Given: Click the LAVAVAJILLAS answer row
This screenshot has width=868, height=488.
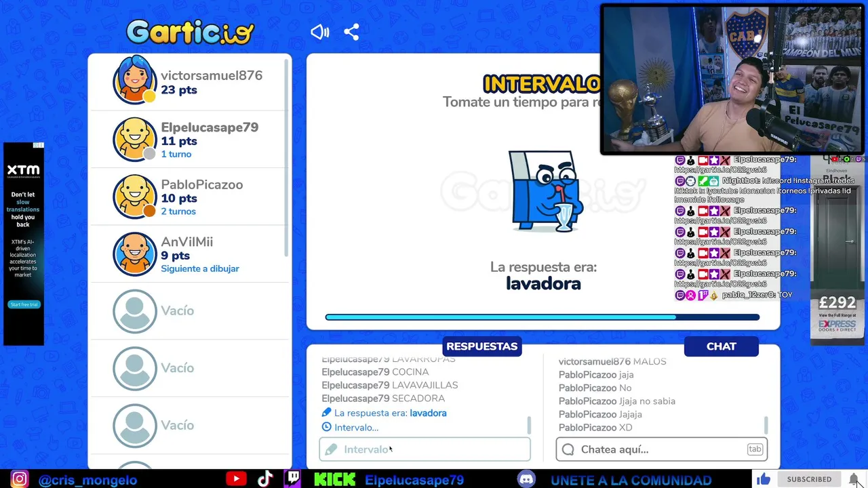Looking at the screenshot, I should click(x=390, y=385).
